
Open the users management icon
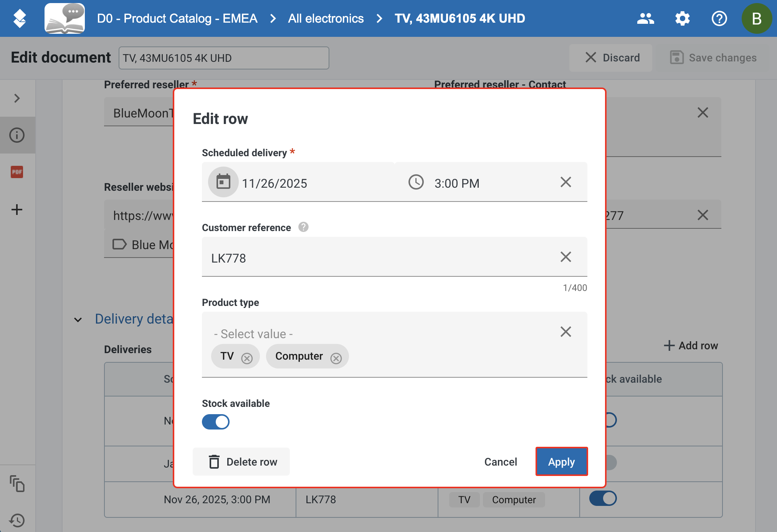pyautogui.click(x=645, y=18)
